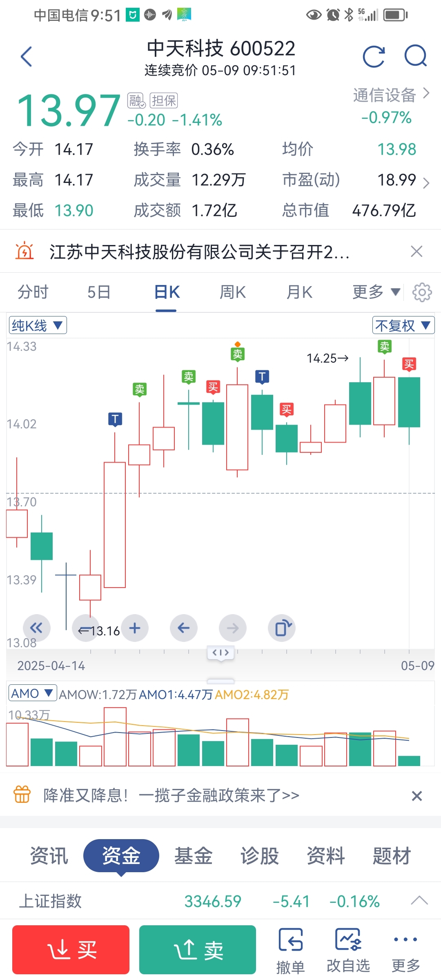
Task: Expand the 纯K线 chart type dropdown
Action: [38, 325]
